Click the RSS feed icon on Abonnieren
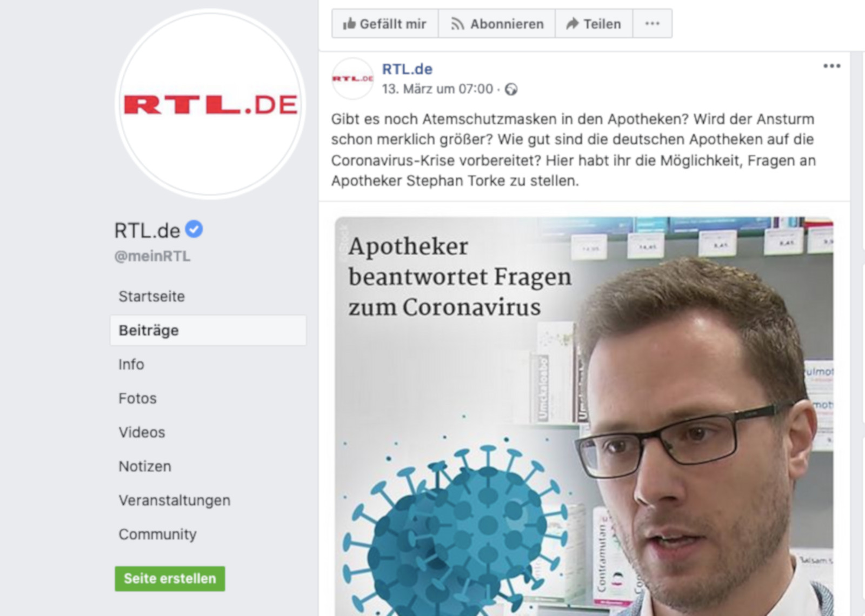The height and width of the screenshot is (616, 865). [x=457, y=24]
